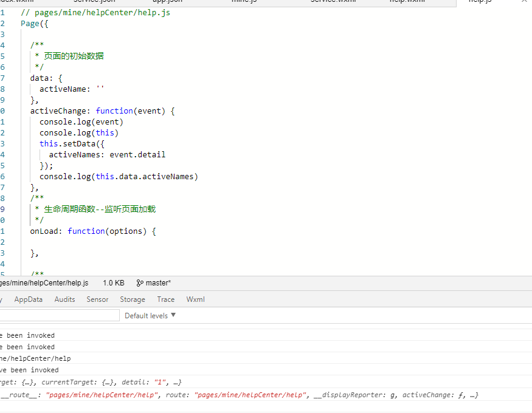
Task: Open the Wxml tab
Action: (195, 299)
